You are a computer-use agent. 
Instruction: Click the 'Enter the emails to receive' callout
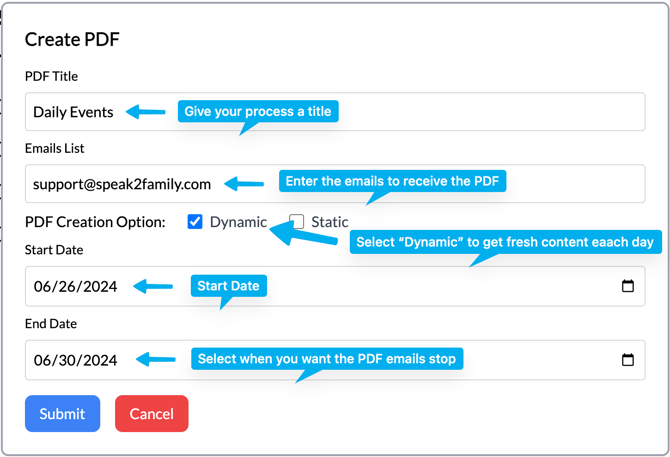tap(392, 181)
